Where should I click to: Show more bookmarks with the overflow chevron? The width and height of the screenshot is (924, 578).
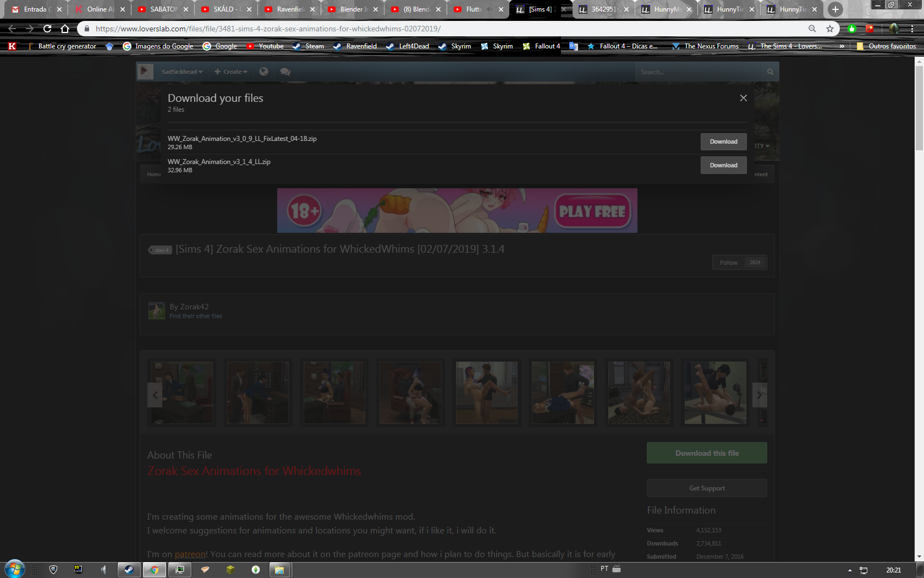tap(842, 46)
